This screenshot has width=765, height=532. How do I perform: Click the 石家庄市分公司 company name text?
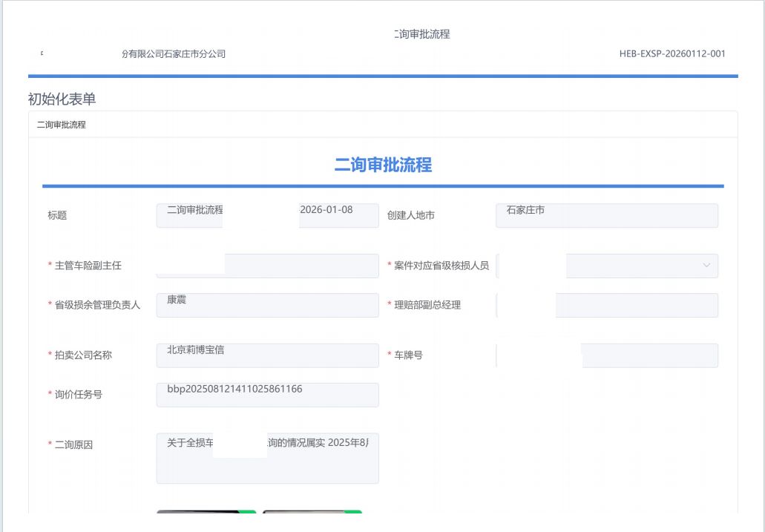[174, 54]
